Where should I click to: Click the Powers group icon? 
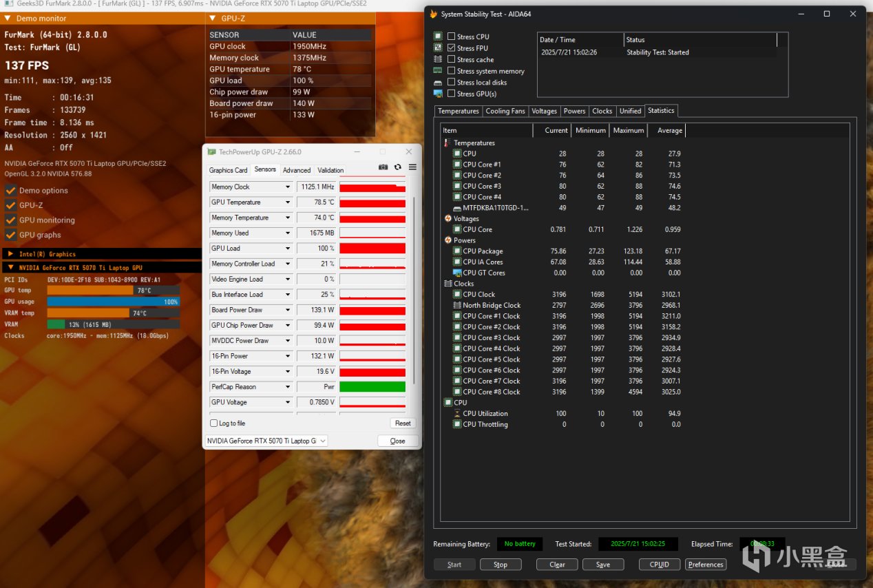[x=448, y=240]
